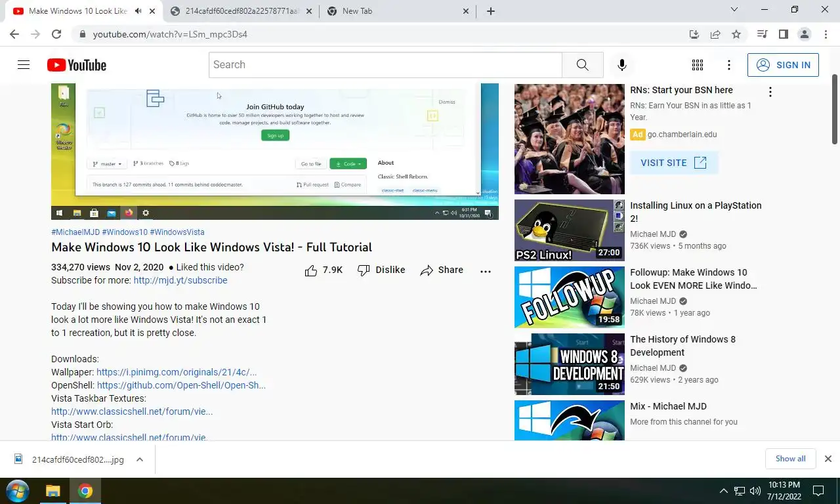The image size is (840, 504).
Task: Click the #MichaelMJD hashtag
Action: (75, 232)
